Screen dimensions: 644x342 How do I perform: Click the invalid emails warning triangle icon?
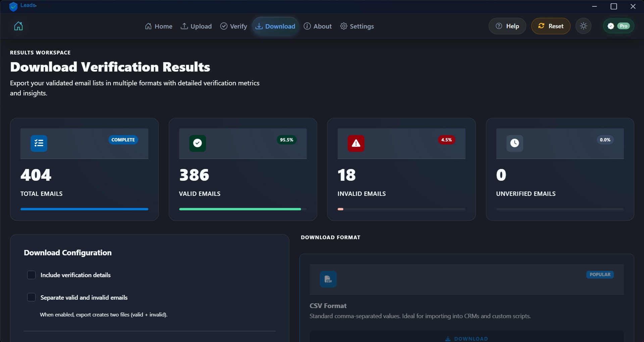click(x=356, y=143)
